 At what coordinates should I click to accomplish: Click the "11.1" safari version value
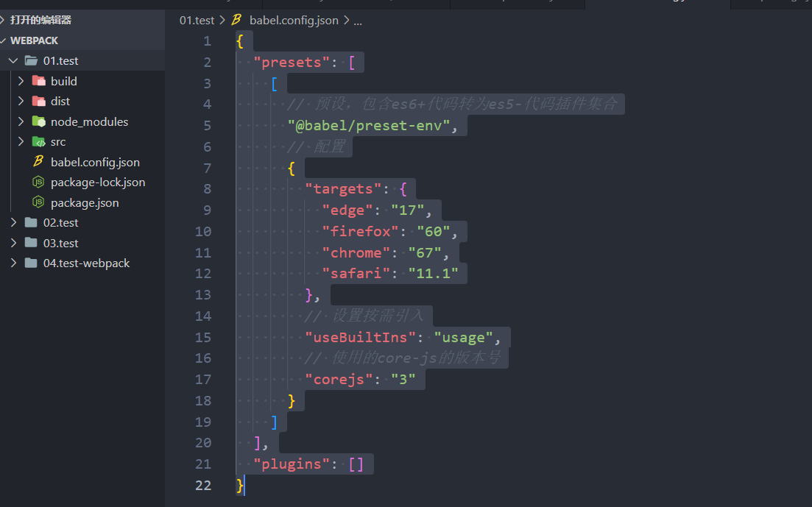coord(433,274)
